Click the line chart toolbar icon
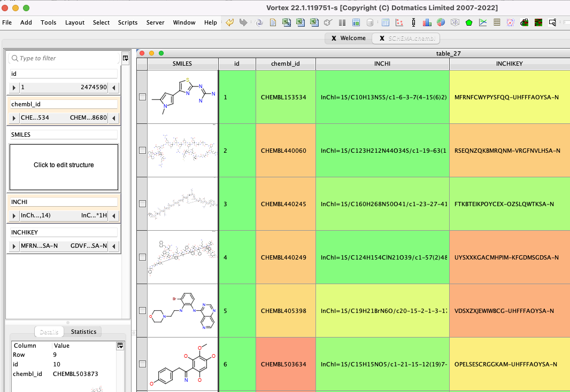 (x=483, y=22)
